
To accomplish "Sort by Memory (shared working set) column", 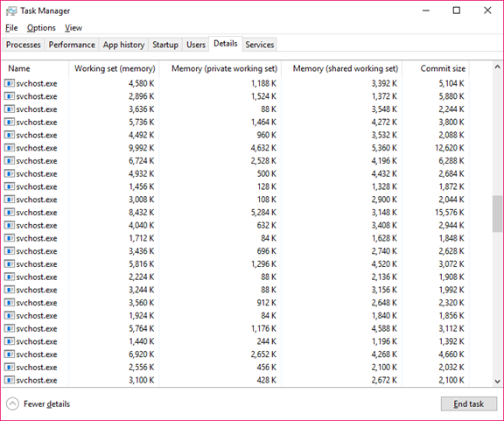I will pos(341,68).
